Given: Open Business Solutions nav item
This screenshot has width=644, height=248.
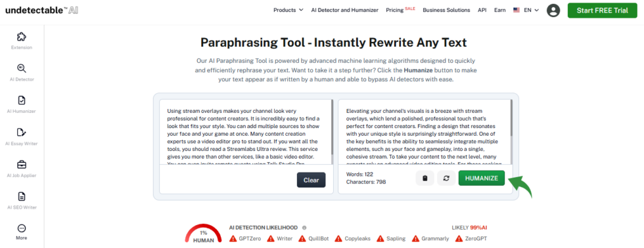Looking at the screenshot, I should (x=446, y=10).
